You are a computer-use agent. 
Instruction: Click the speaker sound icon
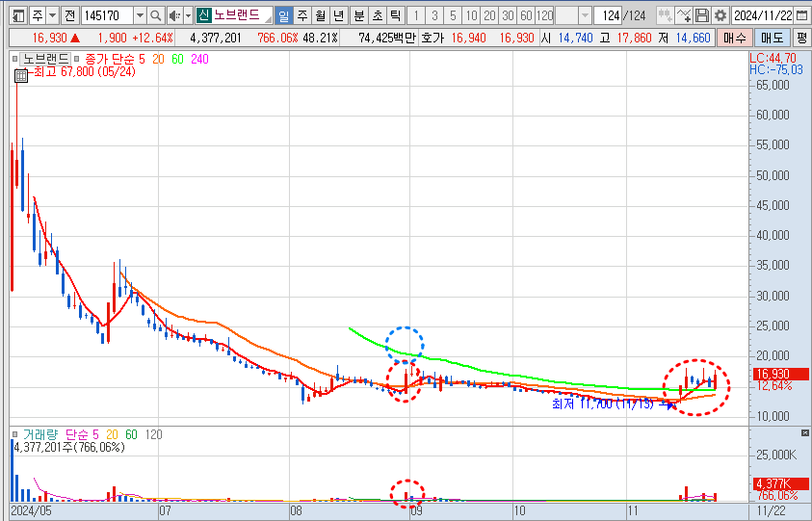(x=175, y=15)
